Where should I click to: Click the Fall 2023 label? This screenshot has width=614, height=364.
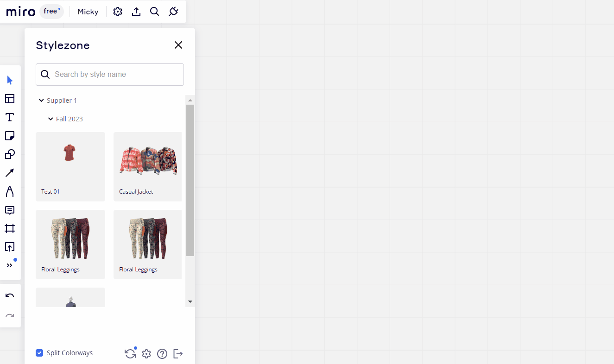click(70, 119)
